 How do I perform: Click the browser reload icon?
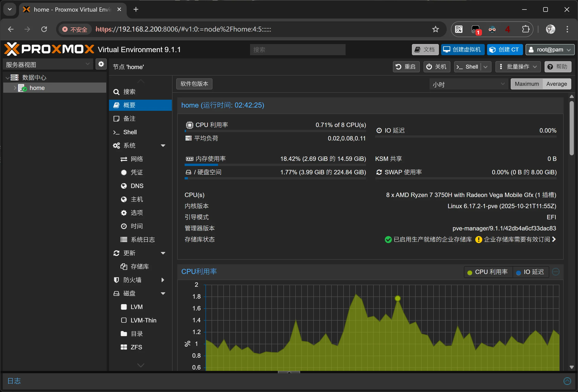44,29
